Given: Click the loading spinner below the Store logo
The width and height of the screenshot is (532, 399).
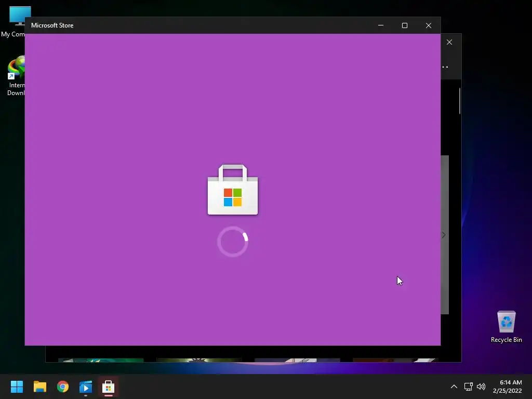Looking at the screenshot, I should (233, 242).
